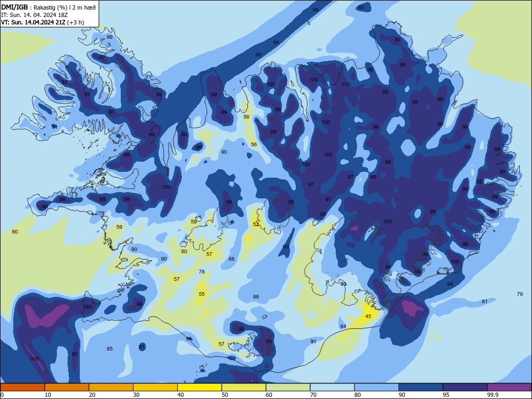Click the init time 'IT: Sun. 14. 04. 2024 18Z'

click(34, 15)
